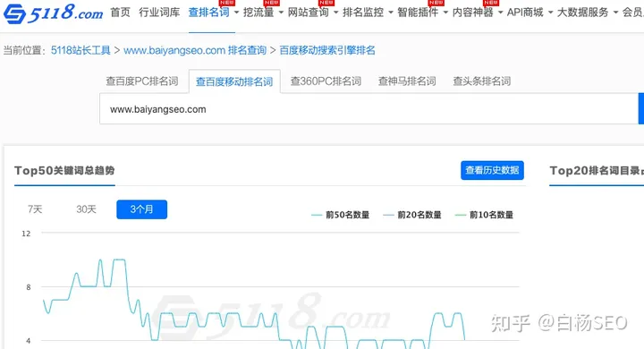Expand the 挖流量 menu arrow

[x=281, y=13]
